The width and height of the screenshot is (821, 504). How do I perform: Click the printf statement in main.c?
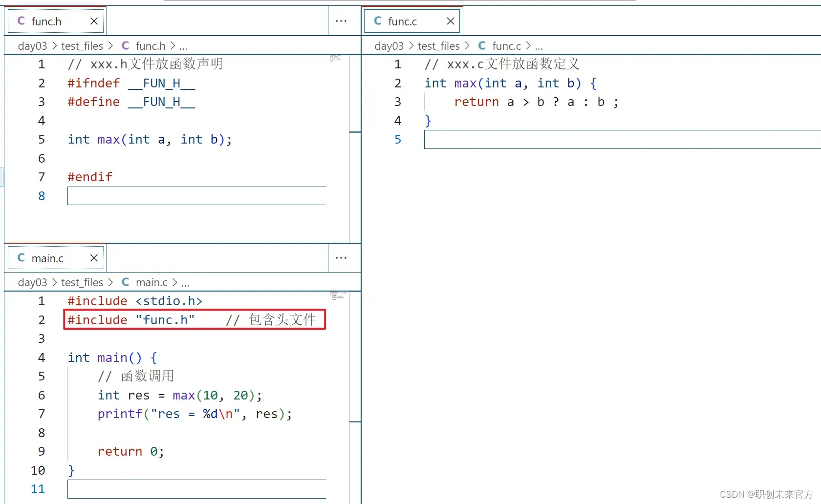coord(195,414)
